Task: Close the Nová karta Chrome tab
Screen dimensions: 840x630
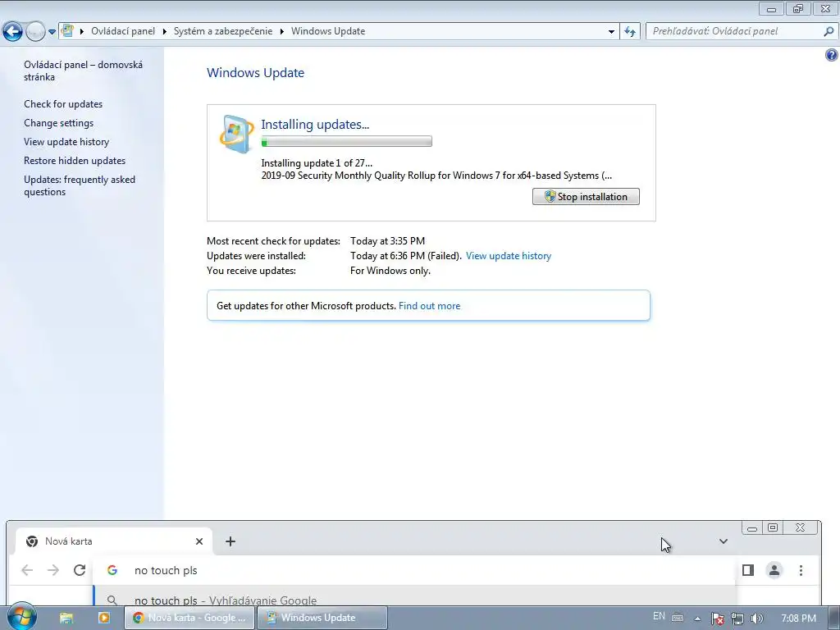Action: [x=199, y=541]
